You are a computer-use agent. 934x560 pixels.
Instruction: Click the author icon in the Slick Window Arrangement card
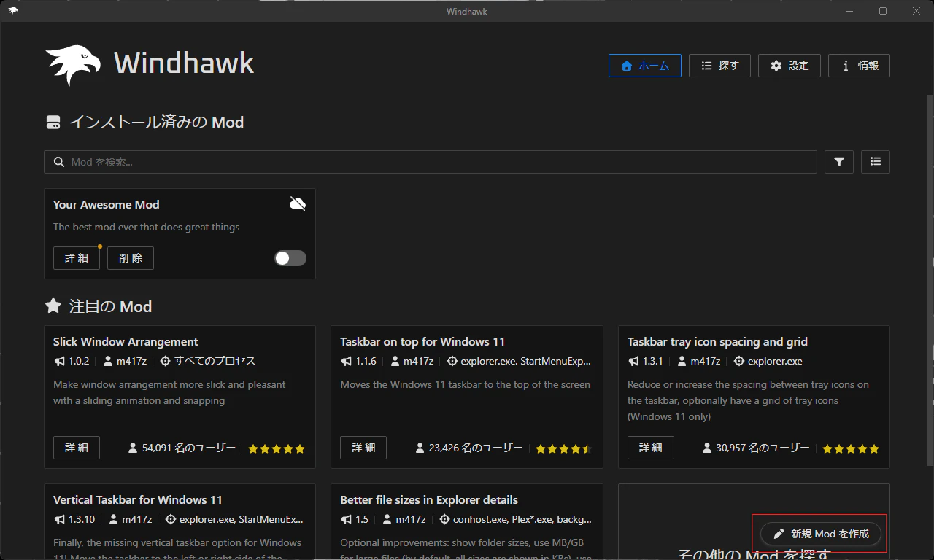click(108, 361)
